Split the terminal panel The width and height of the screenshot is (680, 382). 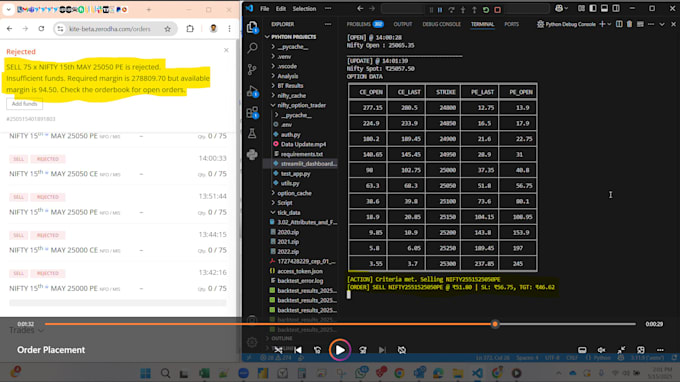(x=619, y=24)
